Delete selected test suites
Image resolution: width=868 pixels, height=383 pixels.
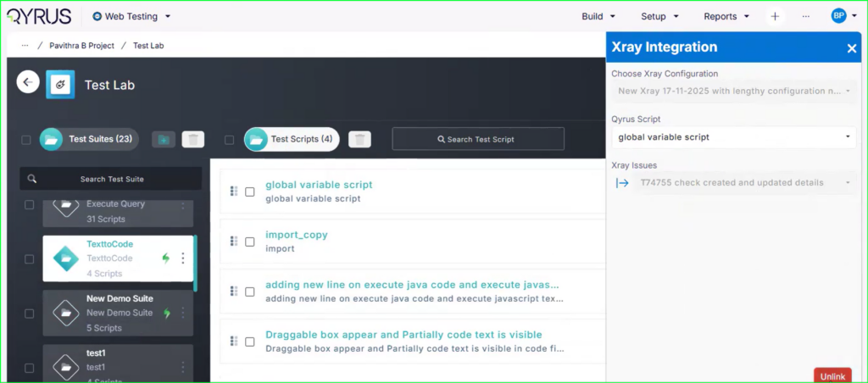193,140
